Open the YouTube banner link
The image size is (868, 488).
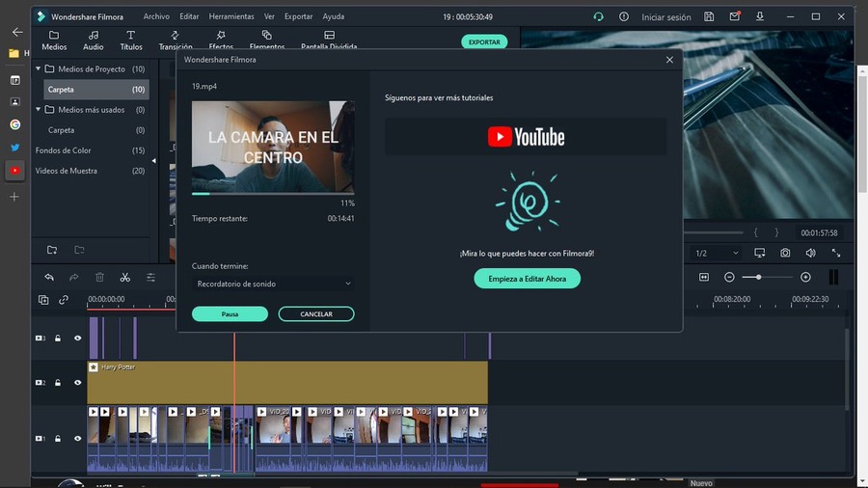(x=526, y=137)
